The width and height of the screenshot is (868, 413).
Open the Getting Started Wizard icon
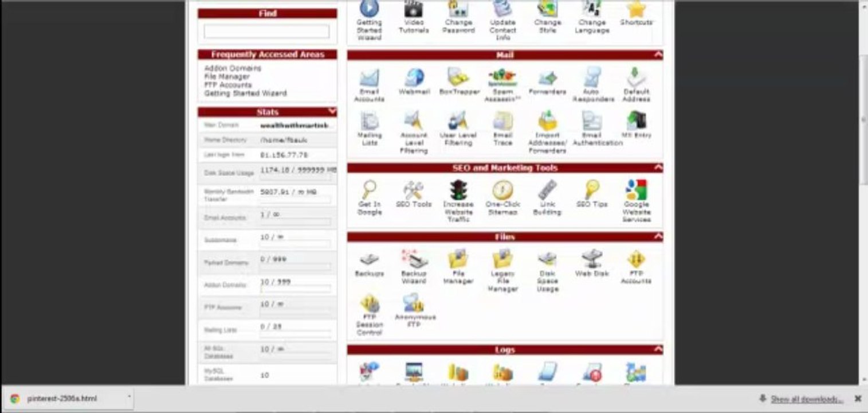[x=369, y=8]
